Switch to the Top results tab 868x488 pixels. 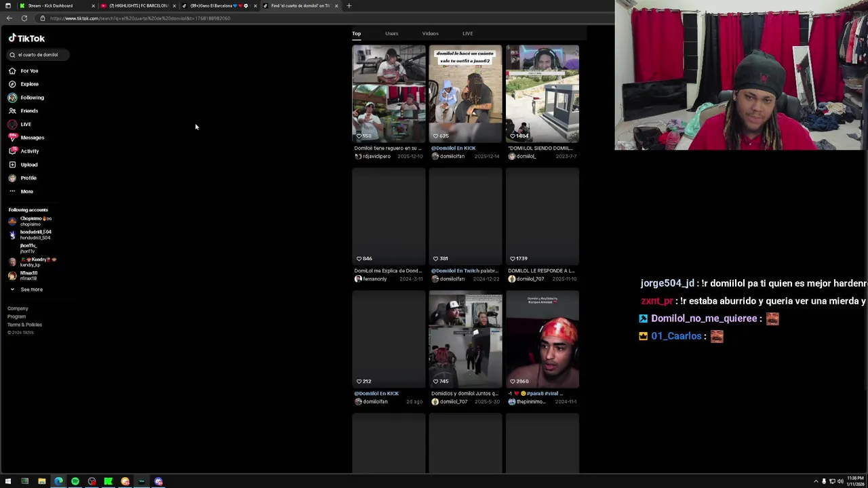pyautogui.click(x=356, y=33)
